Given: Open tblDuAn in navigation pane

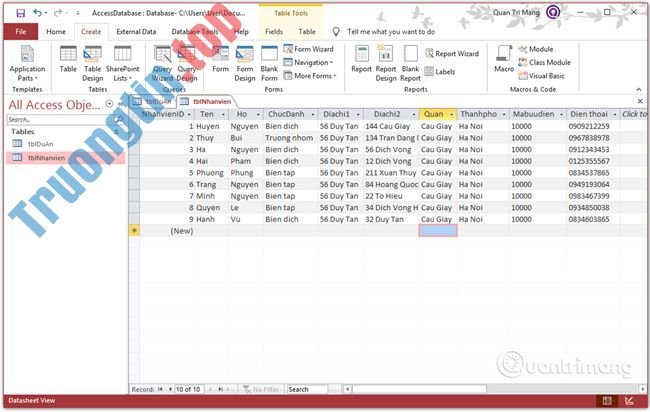Looking at the screenshot, I should (40, 144).
